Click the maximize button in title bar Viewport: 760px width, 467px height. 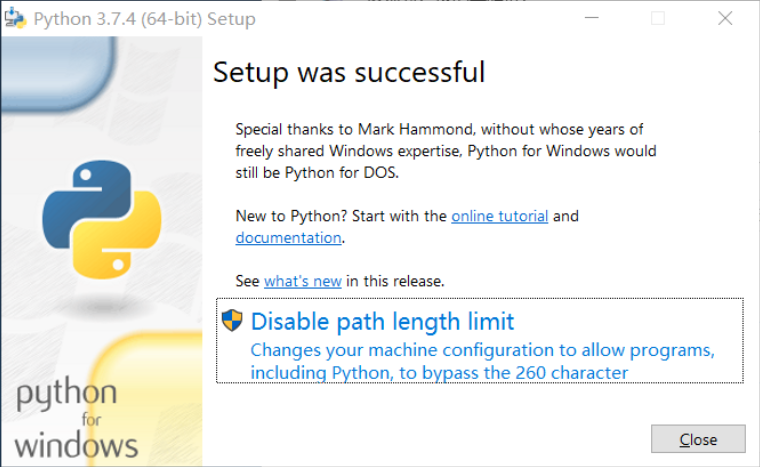pos(657,19)
